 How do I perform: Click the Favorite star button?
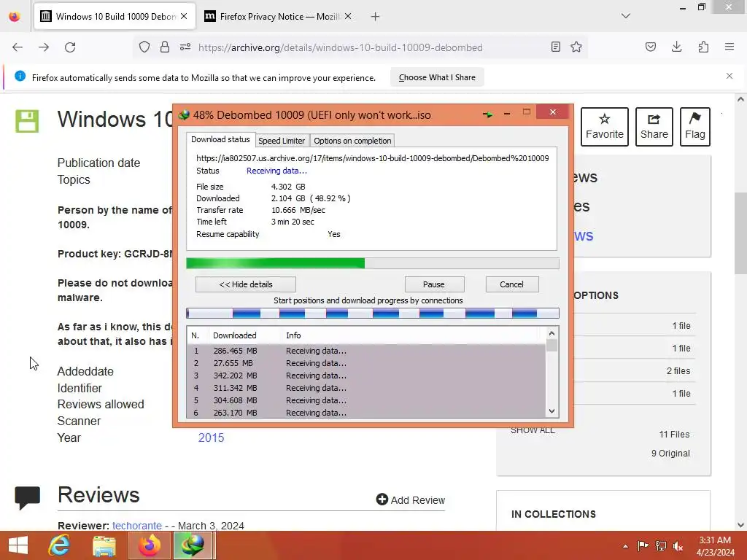[x=605, y=127]
